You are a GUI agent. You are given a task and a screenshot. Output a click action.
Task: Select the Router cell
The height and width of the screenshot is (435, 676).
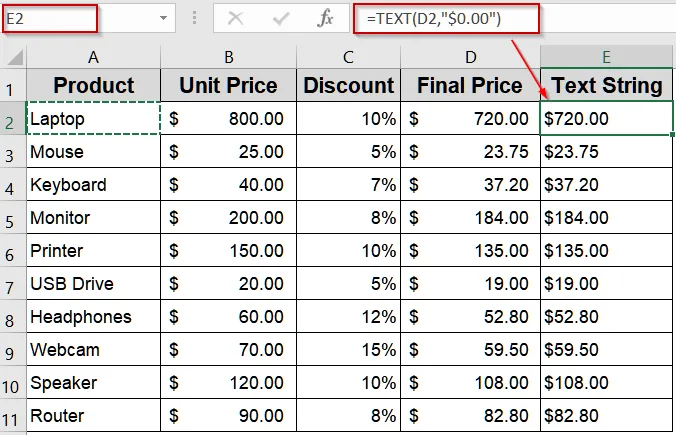(94, 415)
